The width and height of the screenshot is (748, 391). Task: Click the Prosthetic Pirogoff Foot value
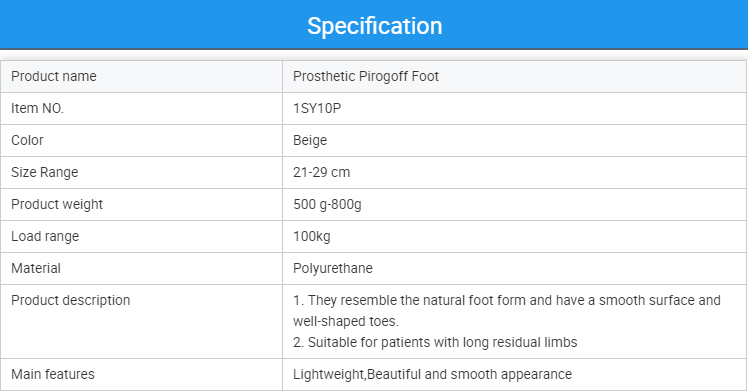click(x=365, y=76)
